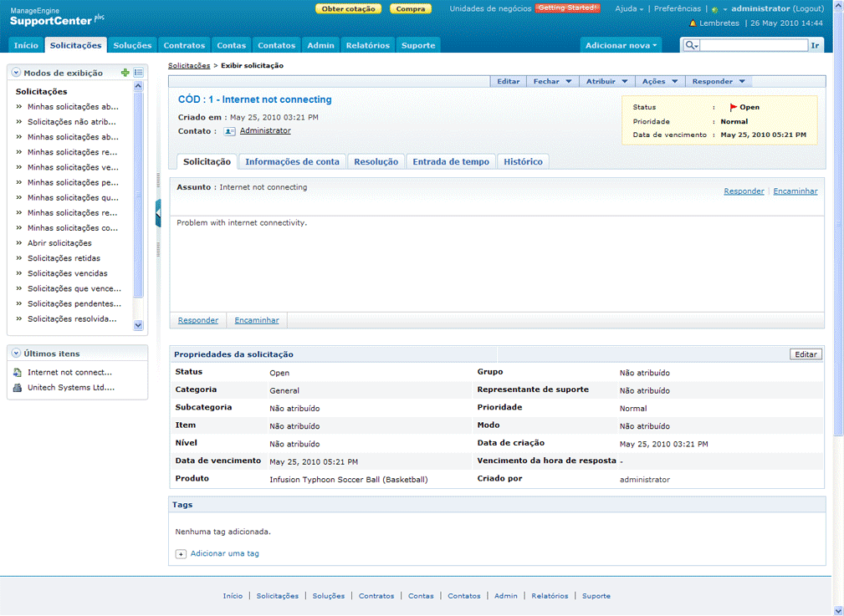
Task: Click Responder link below the message
Action: [x=198, y=321]
